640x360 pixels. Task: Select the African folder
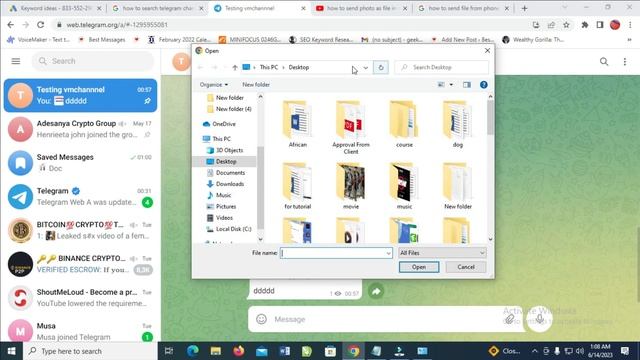tap(298, 124)
